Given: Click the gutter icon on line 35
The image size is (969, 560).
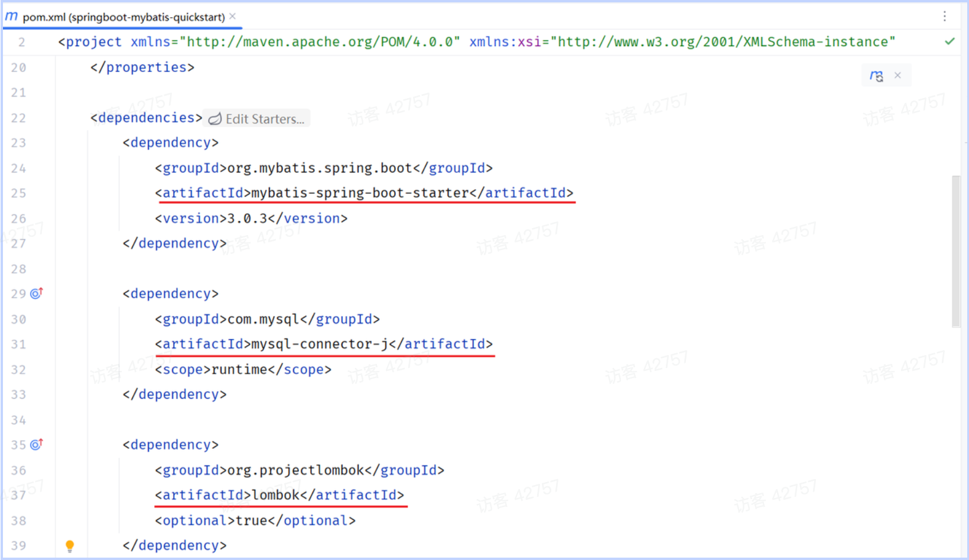Looking at the screenshot, I should (x=37, y=445).
